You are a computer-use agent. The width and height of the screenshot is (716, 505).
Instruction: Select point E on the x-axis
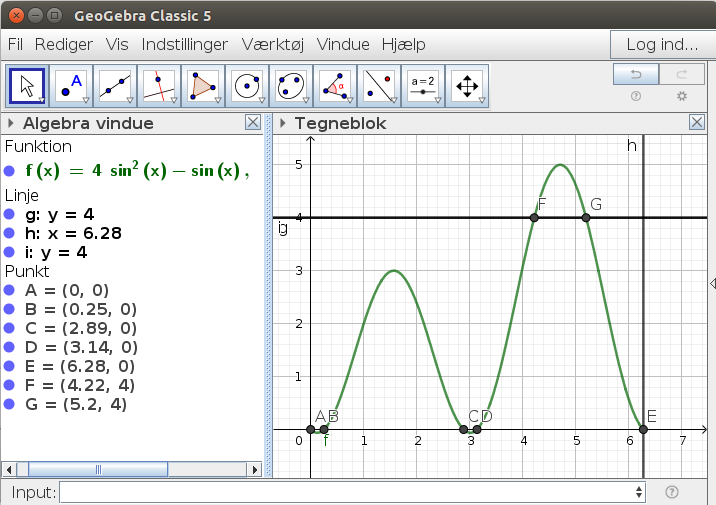(x=643, y=429)
